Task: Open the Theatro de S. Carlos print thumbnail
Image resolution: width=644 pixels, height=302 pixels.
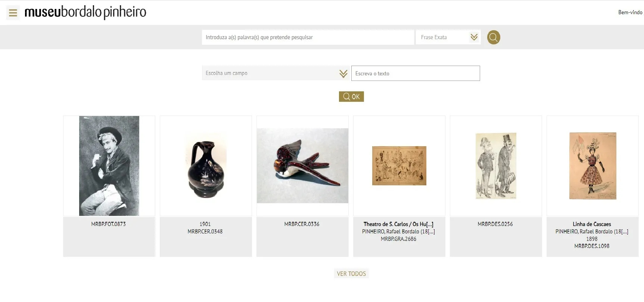Action: pos(399,166)
